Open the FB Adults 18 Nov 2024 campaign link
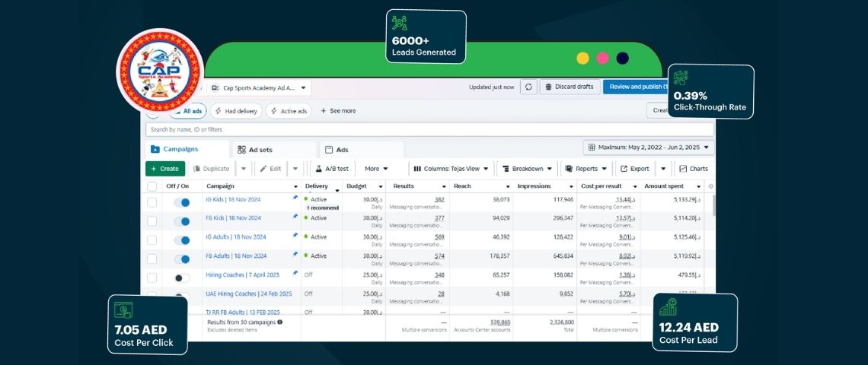 pyautogui.click(x=236, y=256)
